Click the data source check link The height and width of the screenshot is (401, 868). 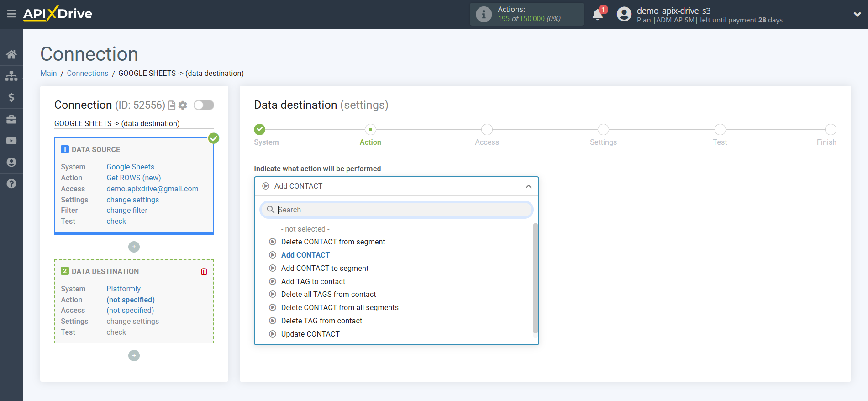(x=116, y=222)
